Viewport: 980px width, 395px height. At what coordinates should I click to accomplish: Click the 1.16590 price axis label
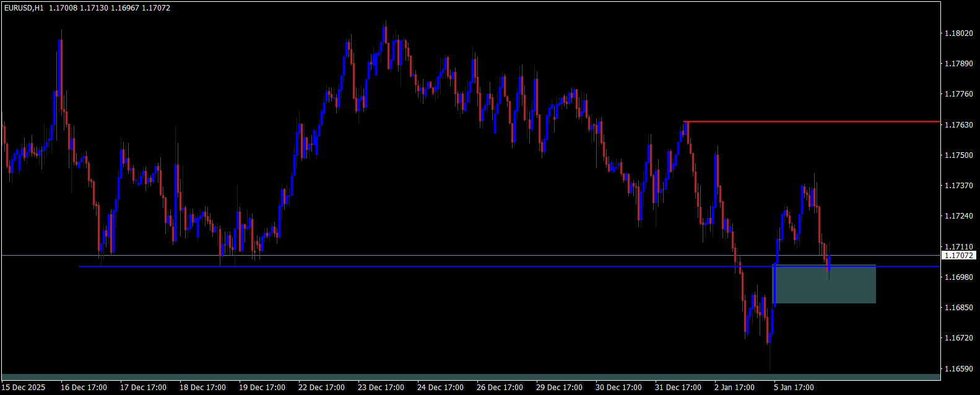point(958,369)
